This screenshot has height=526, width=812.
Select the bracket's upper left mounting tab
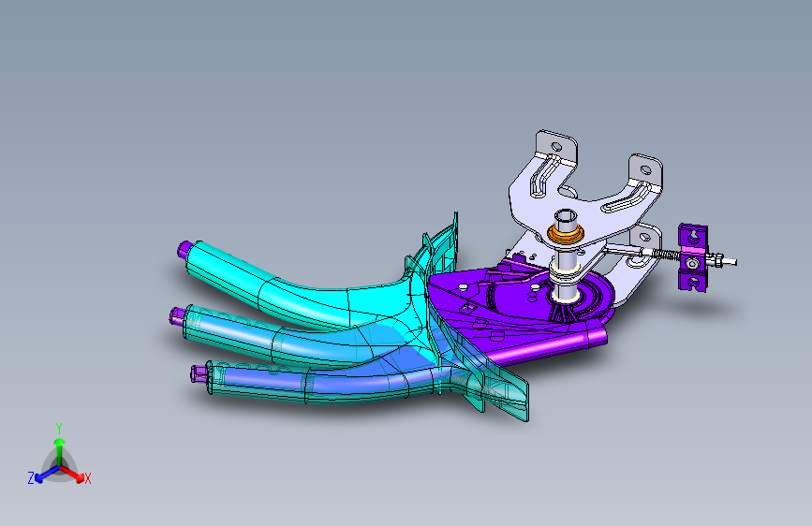[x=555, y=146]
